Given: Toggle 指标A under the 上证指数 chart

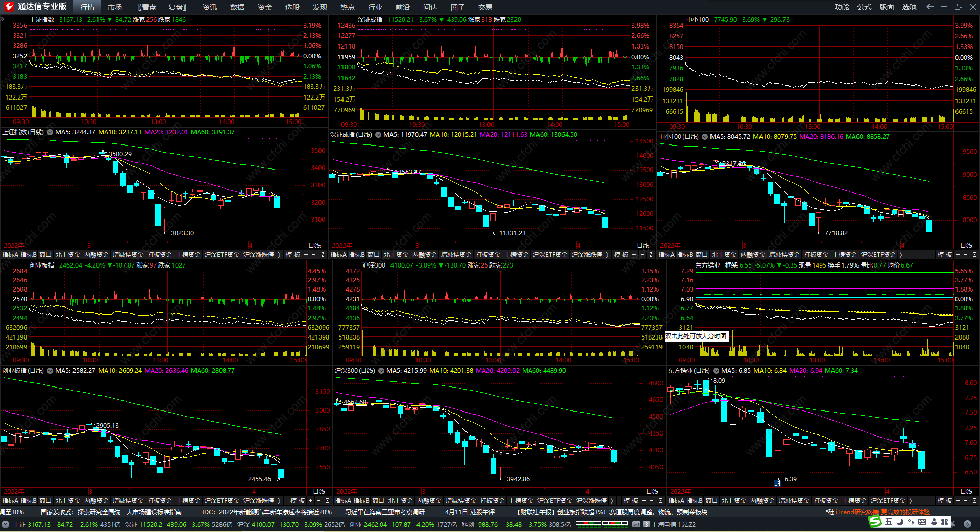Looking at the screenshot, I should (10, 254).
